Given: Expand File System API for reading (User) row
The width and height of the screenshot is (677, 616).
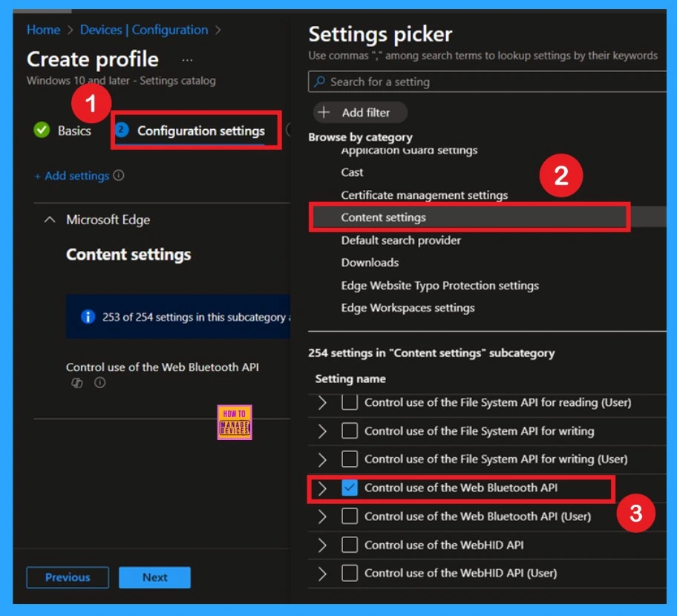Looking at the screenshot, I should [x=322, y=402].
